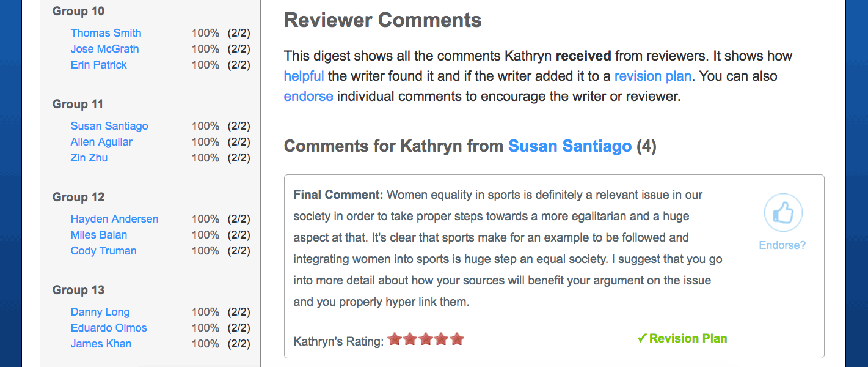Click the five-star Kathryn's Rating
The width and height of the screenshot is (868, 367).
point(426,339)
